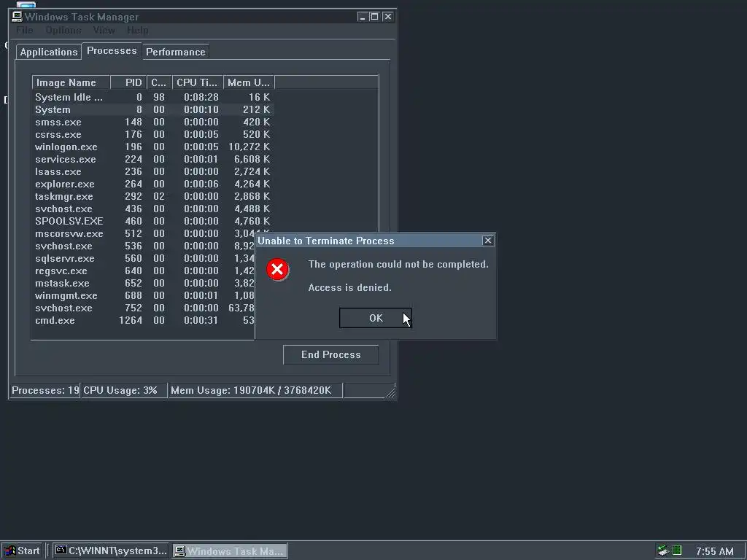Click the Task Manager icon on its taskbar button

(x=179, y=551)
